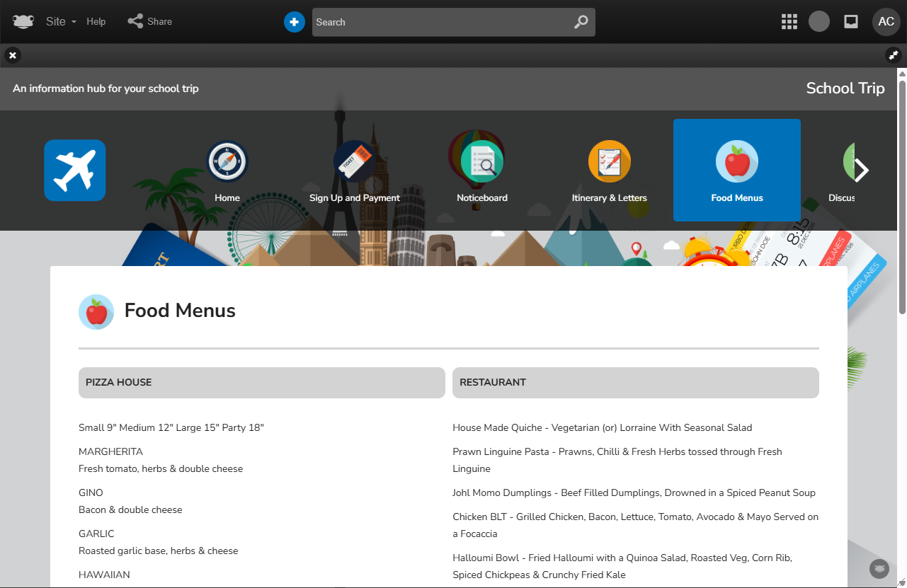The width and height of the screenshot is (907, 588).
Task: Open the Help menu
Action: click(96, 22)
